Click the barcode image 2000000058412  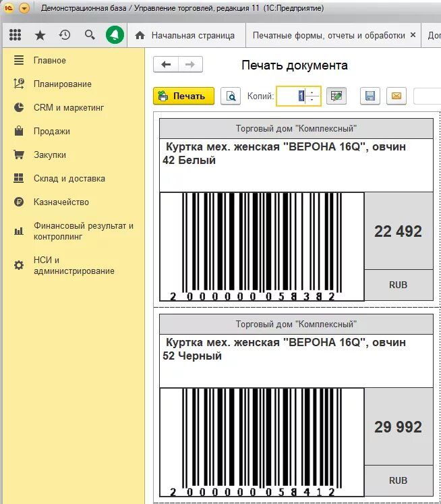[x=262, y=443]
